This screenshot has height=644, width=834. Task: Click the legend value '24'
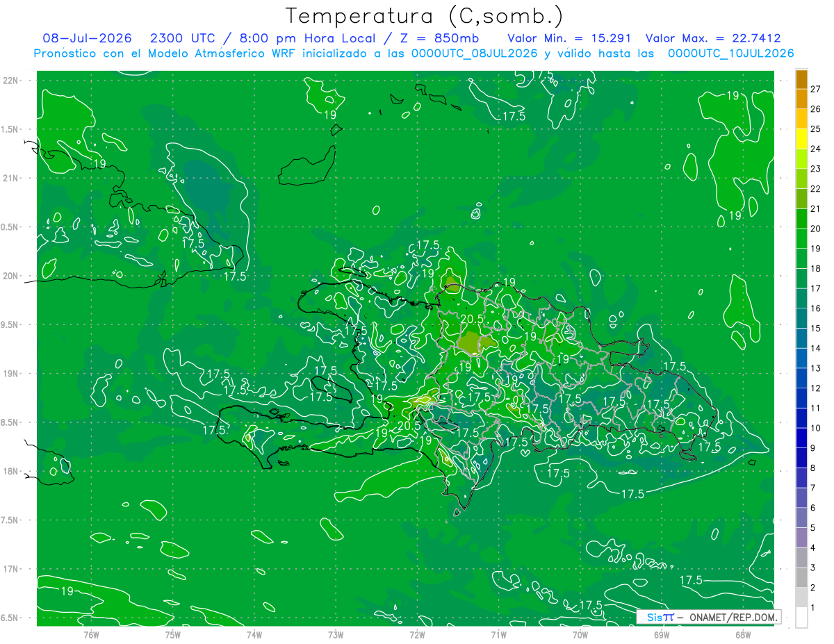tap(816, 149)
